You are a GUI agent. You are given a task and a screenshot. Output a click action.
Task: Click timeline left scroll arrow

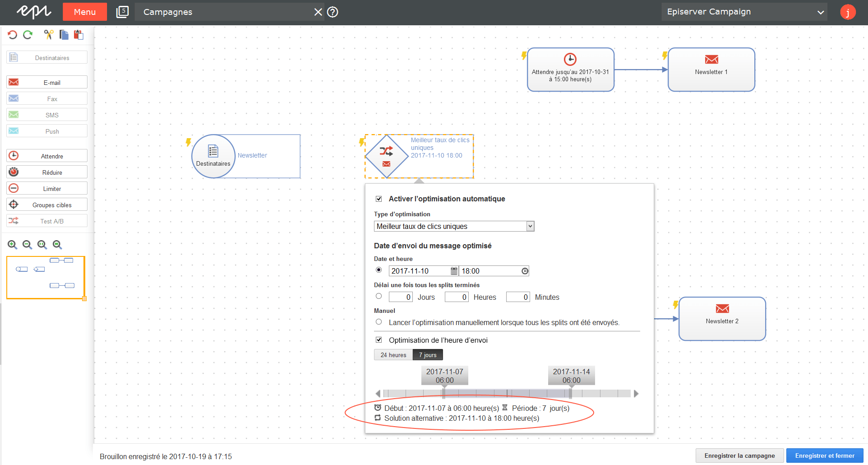point(378,394)
